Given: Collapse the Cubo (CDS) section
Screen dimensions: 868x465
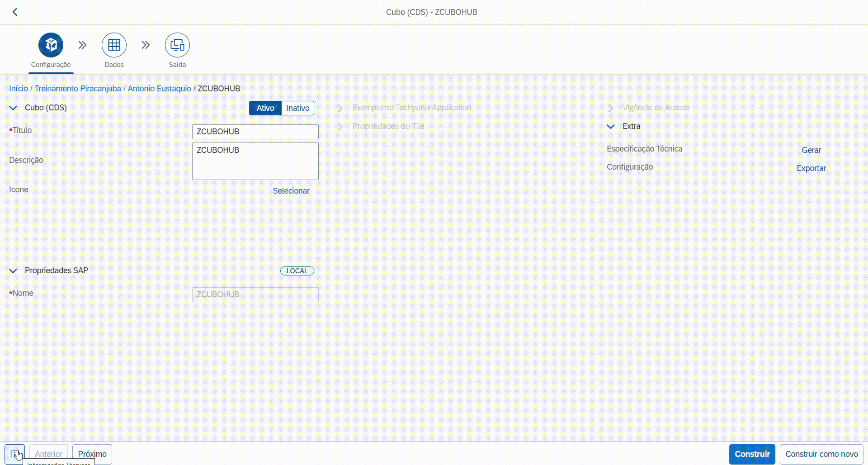Looking at the screenshot, I should [13, 108].
